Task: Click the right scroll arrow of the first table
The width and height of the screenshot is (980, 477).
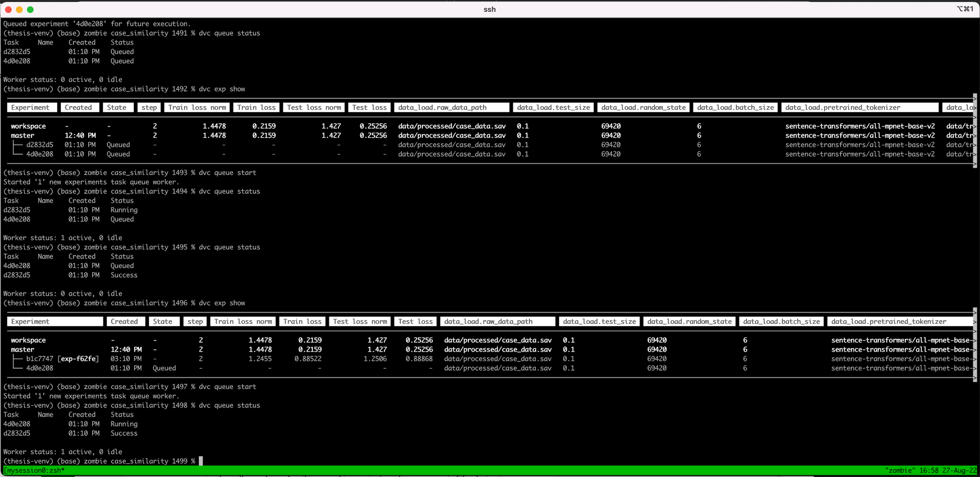Action: tap(974, 108)
